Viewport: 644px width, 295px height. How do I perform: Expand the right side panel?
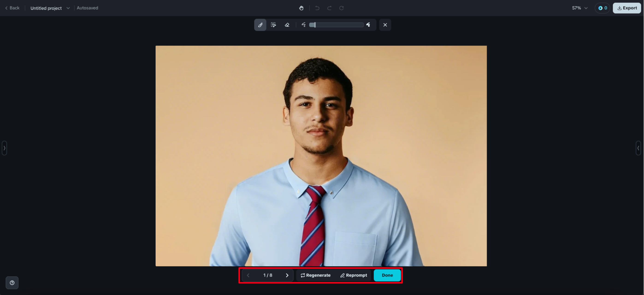[x=638, y=148]
